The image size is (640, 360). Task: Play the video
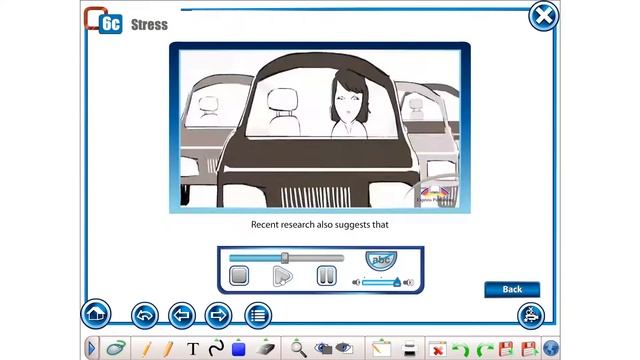[x=282, y=276]
